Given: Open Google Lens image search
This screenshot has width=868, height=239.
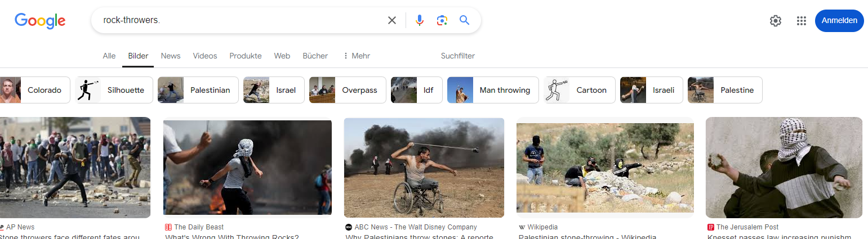Looking at the screenshot, I should point(442,21).
